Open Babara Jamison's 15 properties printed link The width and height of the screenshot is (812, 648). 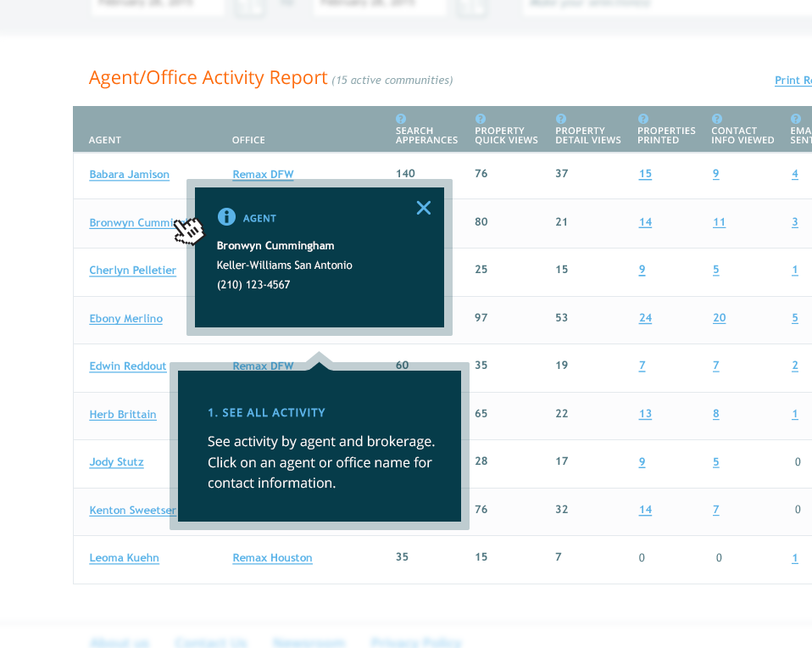pyautogui.click(x=645, y=173)
